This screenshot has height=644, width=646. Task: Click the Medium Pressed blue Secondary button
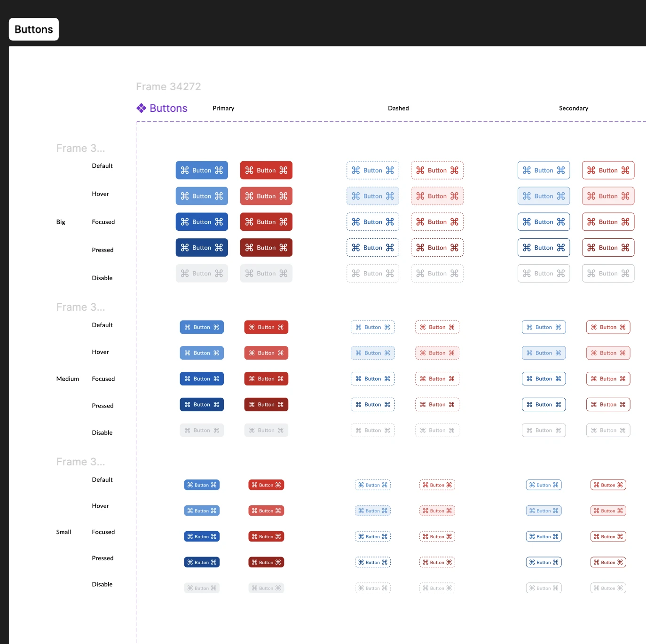544,405
